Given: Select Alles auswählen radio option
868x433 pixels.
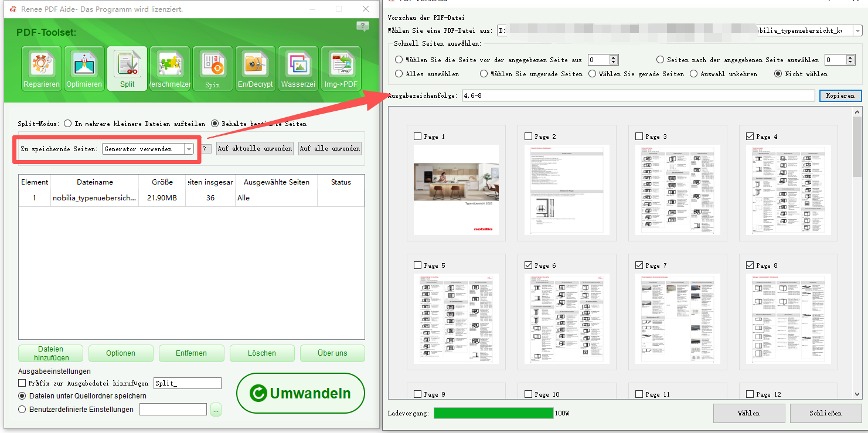Looking at the screenshot, I should 399,74.
